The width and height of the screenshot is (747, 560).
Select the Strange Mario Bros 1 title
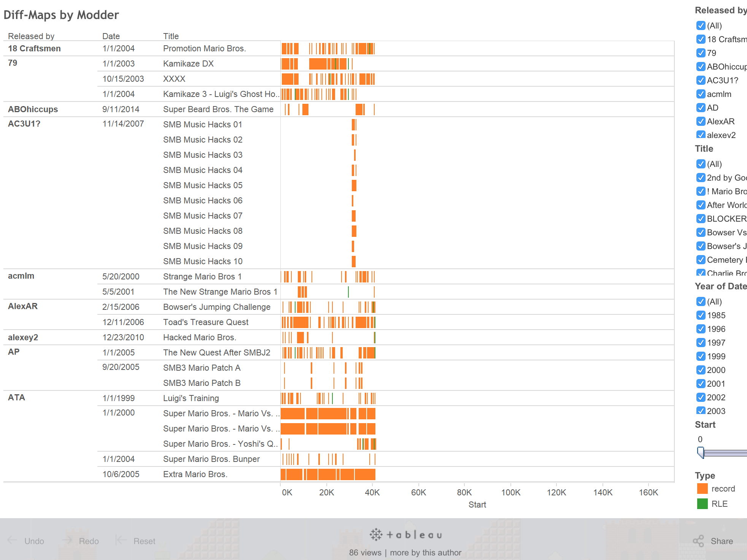[x=202, y=276]
